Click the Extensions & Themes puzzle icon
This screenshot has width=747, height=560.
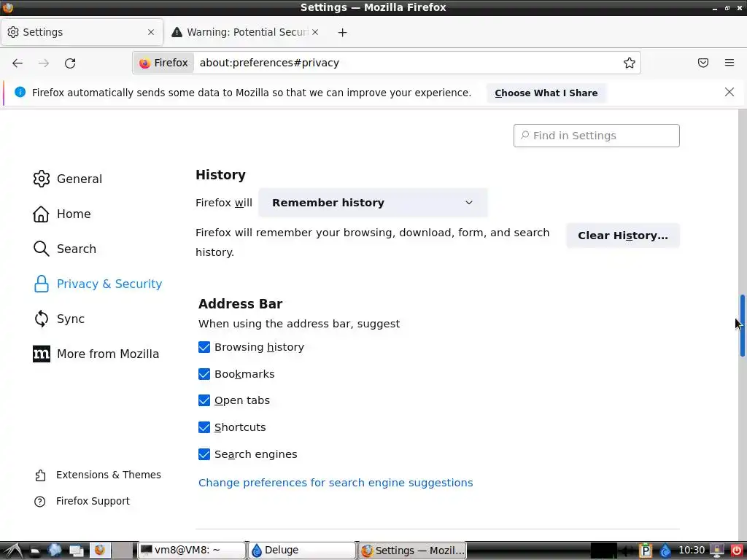click(41, 475)
